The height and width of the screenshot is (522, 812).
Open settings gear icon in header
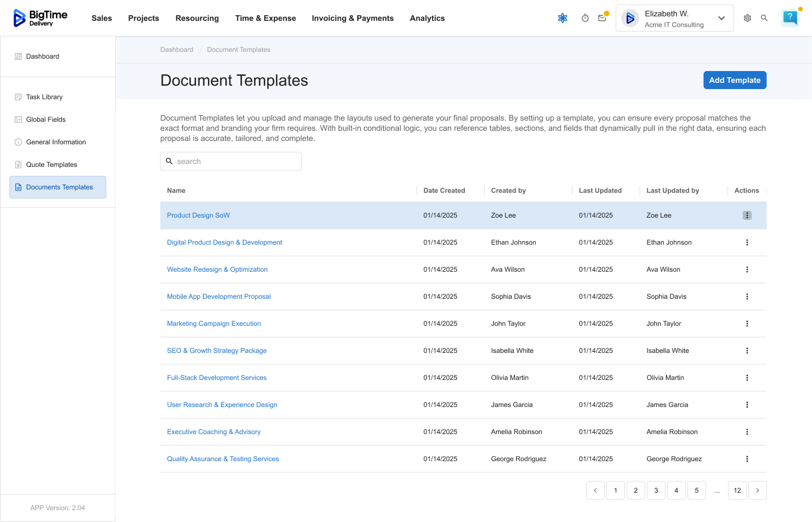point(747,18)
